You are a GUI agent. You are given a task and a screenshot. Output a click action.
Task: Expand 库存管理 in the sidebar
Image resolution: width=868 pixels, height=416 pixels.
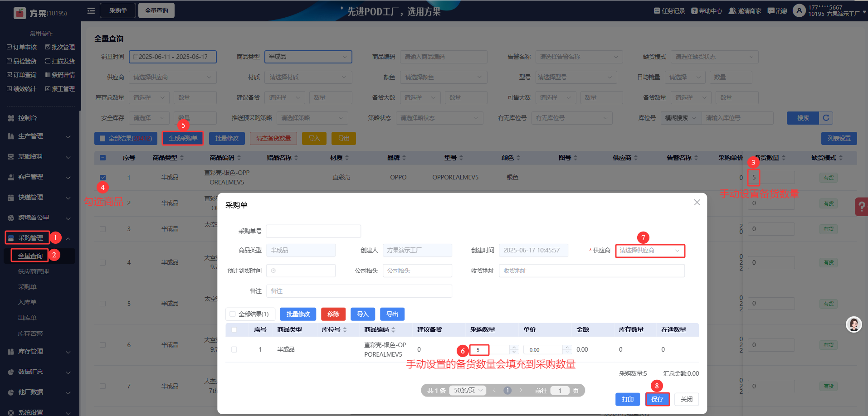[x=39, y=351]
